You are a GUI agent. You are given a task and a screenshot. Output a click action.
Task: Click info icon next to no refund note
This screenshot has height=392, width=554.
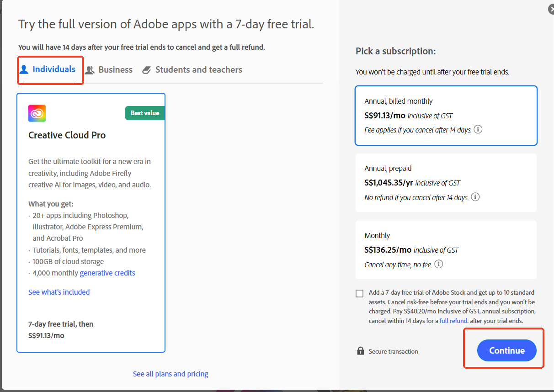pos(475,197)
